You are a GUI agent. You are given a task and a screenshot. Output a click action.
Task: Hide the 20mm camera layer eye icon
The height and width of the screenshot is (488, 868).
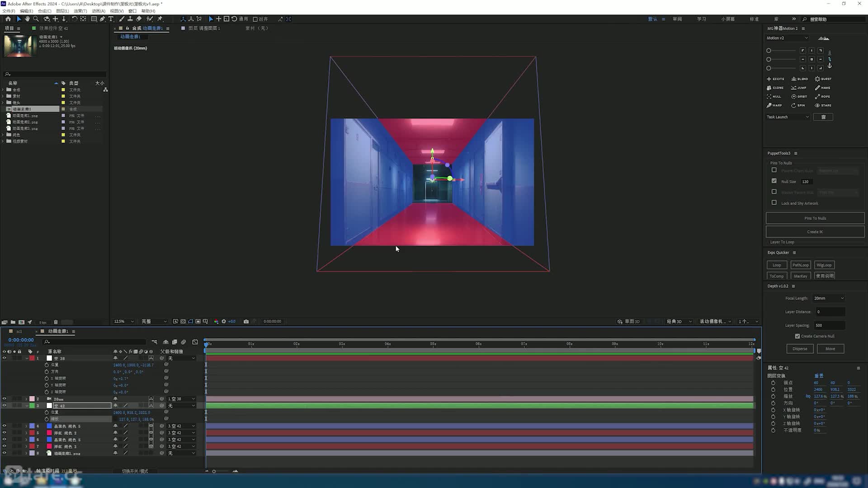pos(5,399)
